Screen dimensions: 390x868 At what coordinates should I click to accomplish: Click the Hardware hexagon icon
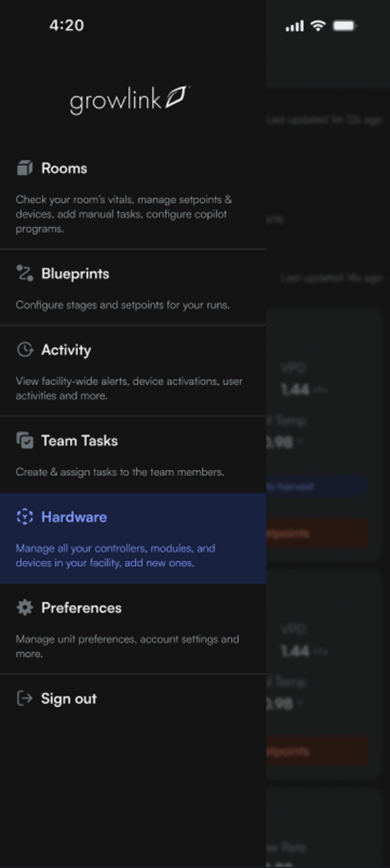(x=25, y=516)
